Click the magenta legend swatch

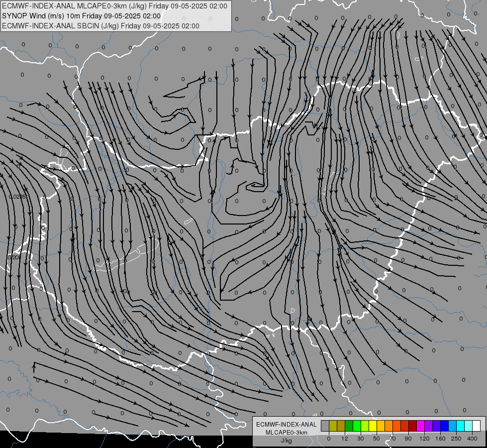coord(421,426)
